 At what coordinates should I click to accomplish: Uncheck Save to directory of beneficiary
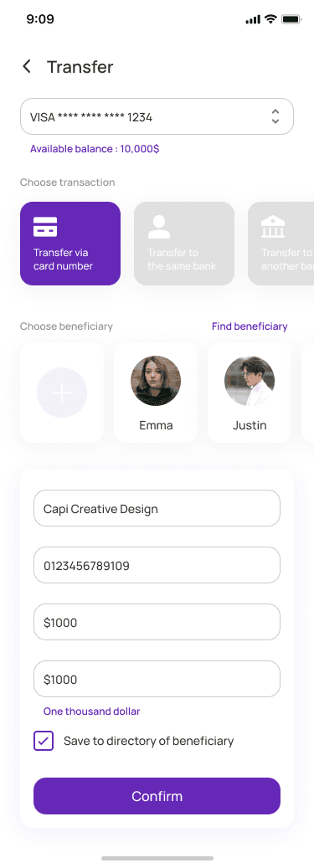(x=44, y=741)
